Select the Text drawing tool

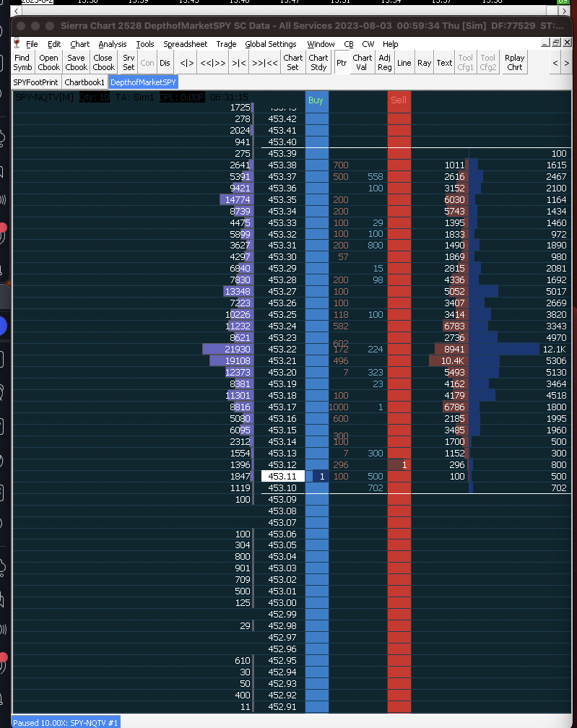444,63
